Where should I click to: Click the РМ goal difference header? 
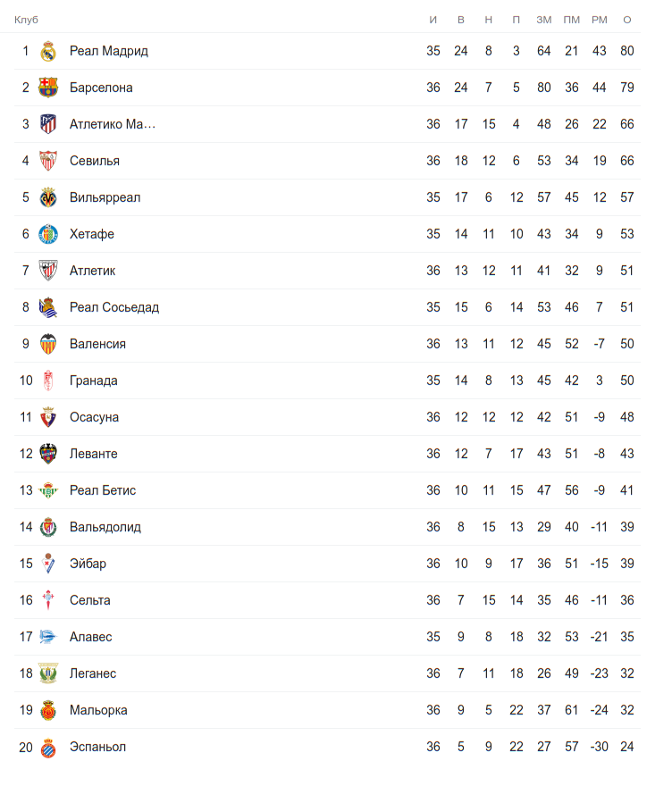[599, 20]
